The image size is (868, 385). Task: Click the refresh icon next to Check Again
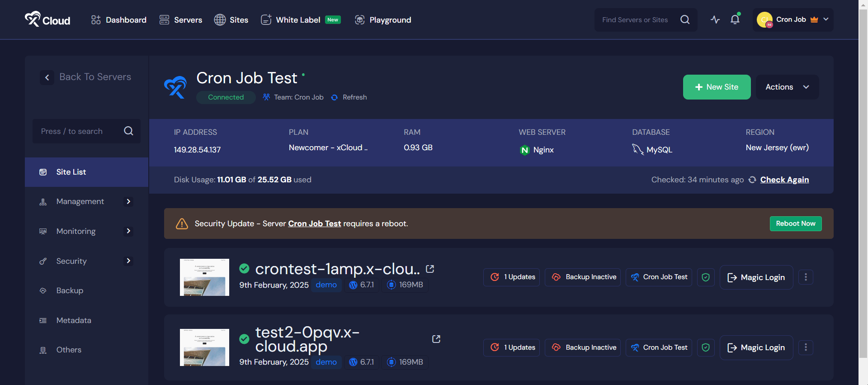click(752, 180)
